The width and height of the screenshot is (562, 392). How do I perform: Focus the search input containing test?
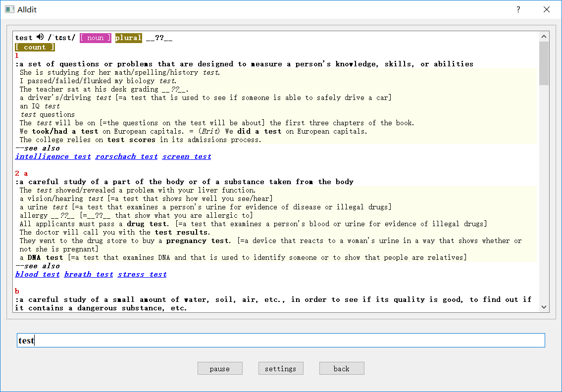[281, 340]
